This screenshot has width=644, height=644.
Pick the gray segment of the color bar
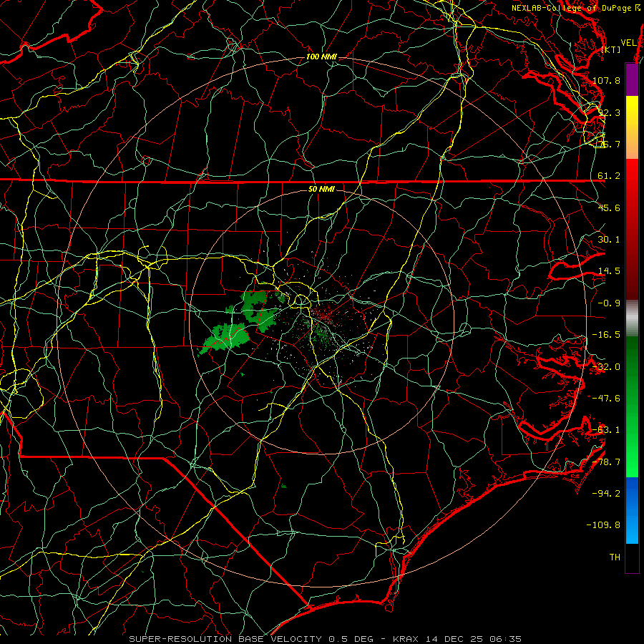[632, 318]
